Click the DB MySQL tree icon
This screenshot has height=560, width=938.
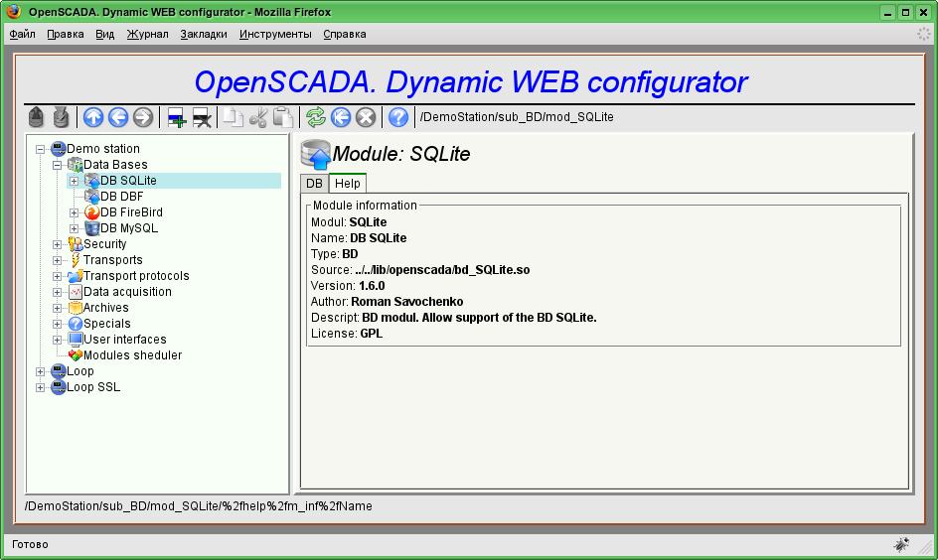[91, 228]
